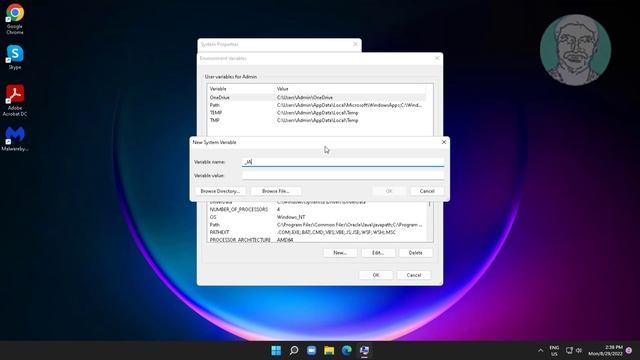Open the taskbar chat app icon
The width and height of the screenshot is (640, 360).
[x=311, y=350]
